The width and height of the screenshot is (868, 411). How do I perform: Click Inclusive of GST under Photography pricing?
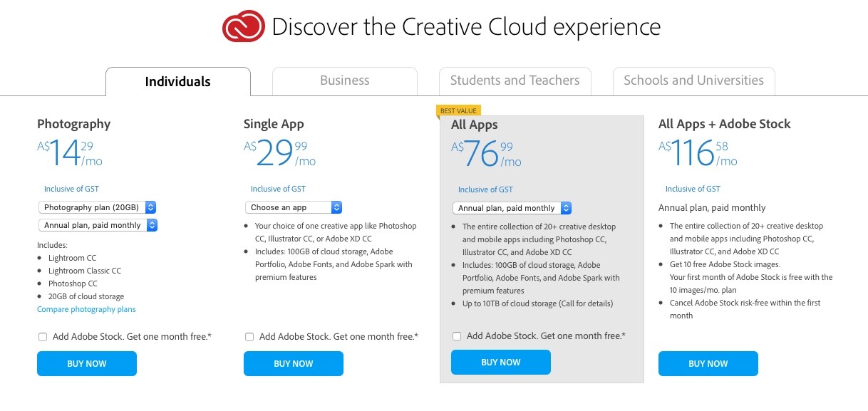71,188
